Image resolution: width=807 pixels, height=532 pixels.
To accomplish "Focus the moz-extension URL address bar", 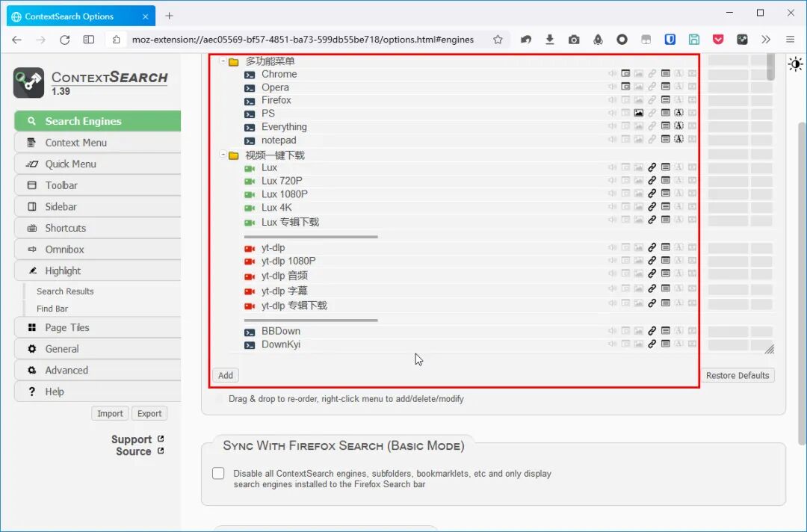I will [303, 40].
